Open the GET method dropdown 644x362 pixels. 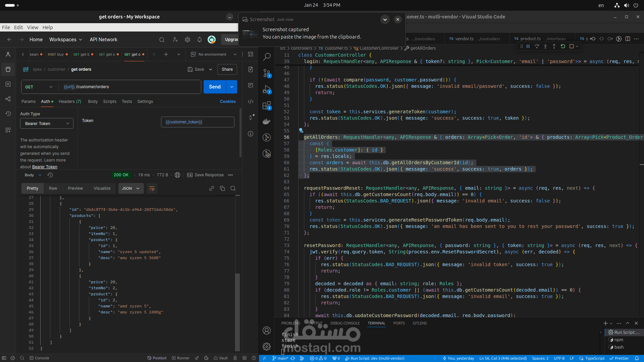pyautogui.click(x=39, y=87)
